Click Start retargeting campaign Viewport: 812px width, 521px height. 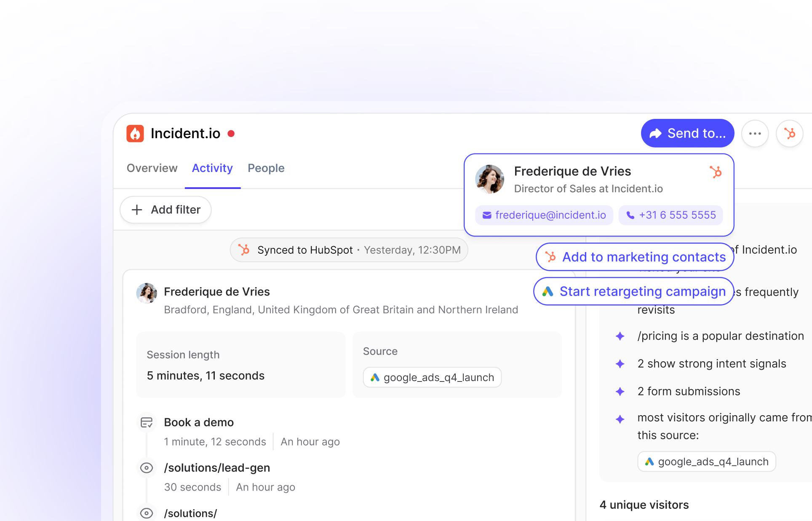click(x=634, y=292)
